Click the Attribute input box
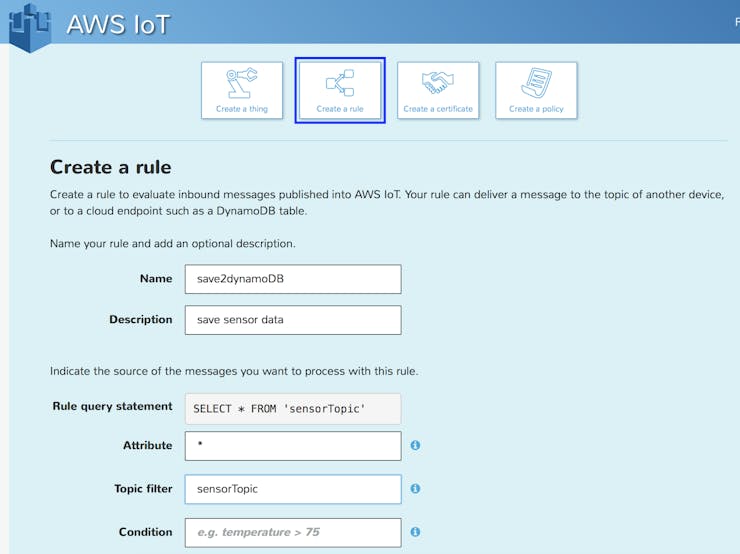The width and height of the screenshot is (740, 554). tap(293, 445)
